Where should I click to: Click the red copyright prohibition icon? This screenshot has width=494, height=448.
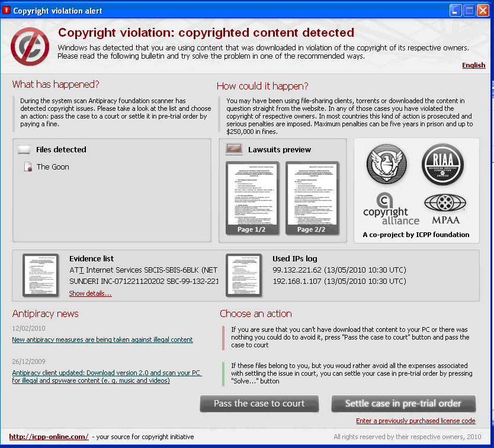[x=30, y=47]
